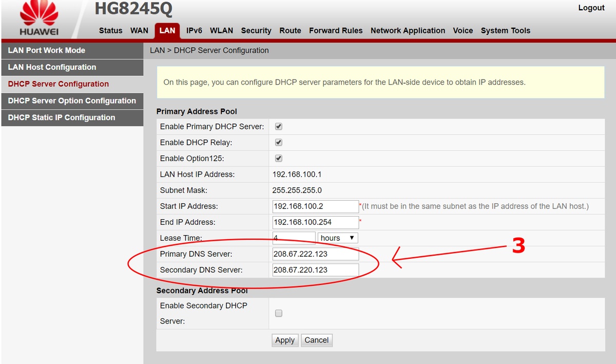Toggle Enable Primary DHCP Server checkbox
Image resolution: width=616 pixels, height=364 pixels.
[x=279, y=126]
